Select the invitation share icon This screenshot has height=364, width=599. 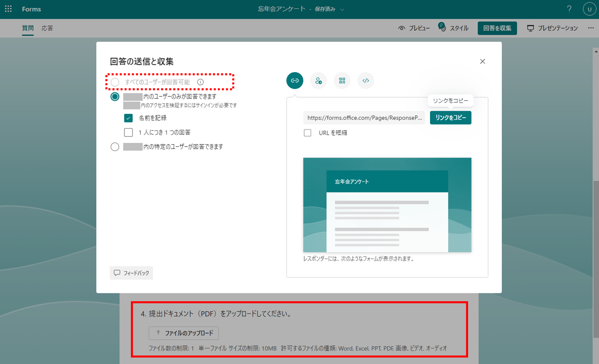click(319, 81)
